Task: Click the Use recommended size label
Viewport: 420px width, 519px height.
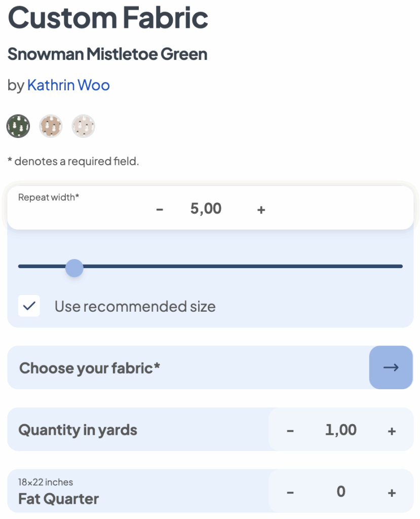Action: [x=135, y=307]
